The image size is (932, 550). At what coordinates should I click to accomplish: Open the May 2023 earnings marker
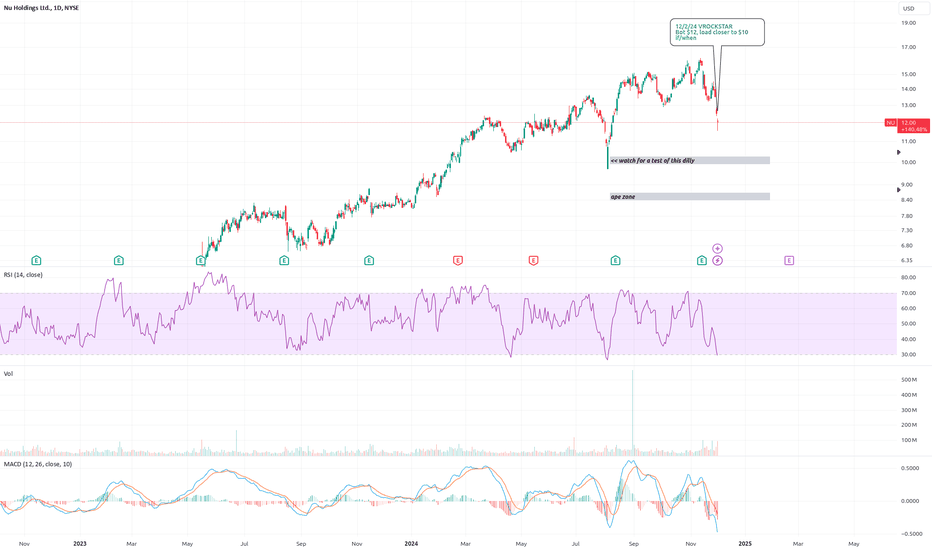click(x=201, y=260)
